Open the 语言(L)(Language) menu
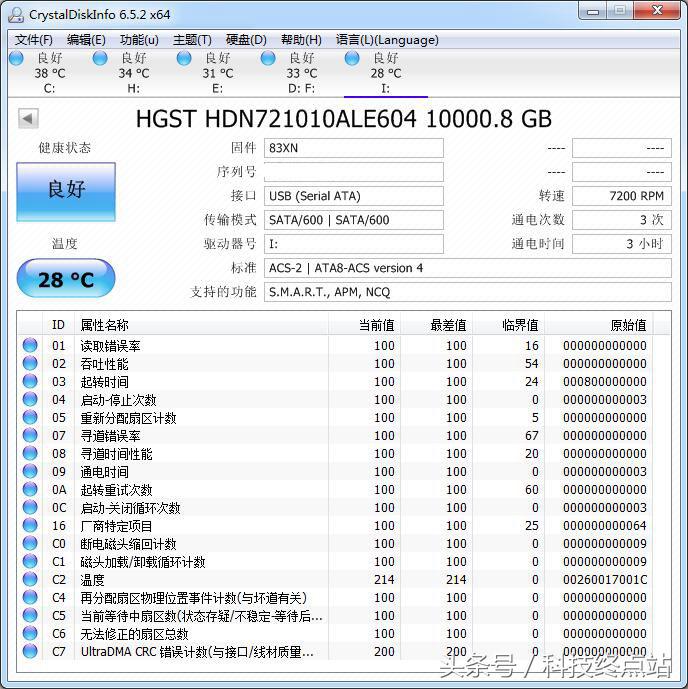 tap(387, 40)
